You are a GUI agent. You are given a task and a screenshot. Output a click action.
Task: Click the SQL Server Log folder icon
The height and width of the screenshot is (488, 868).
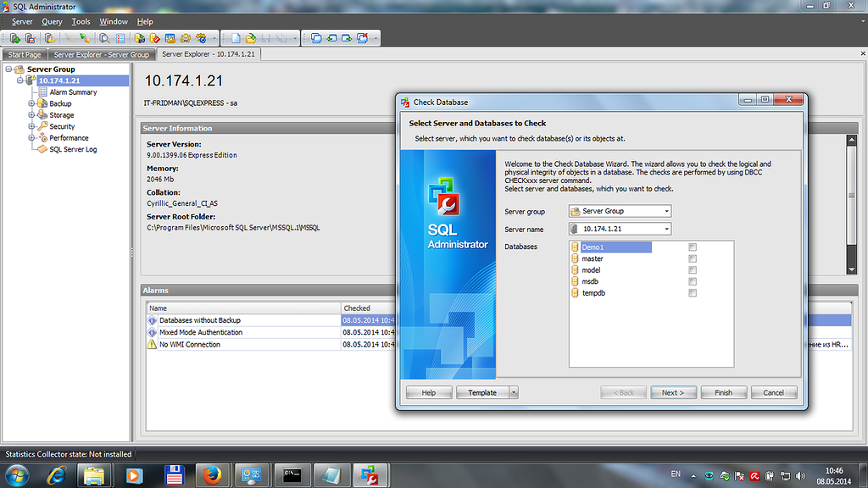point(42,149)
